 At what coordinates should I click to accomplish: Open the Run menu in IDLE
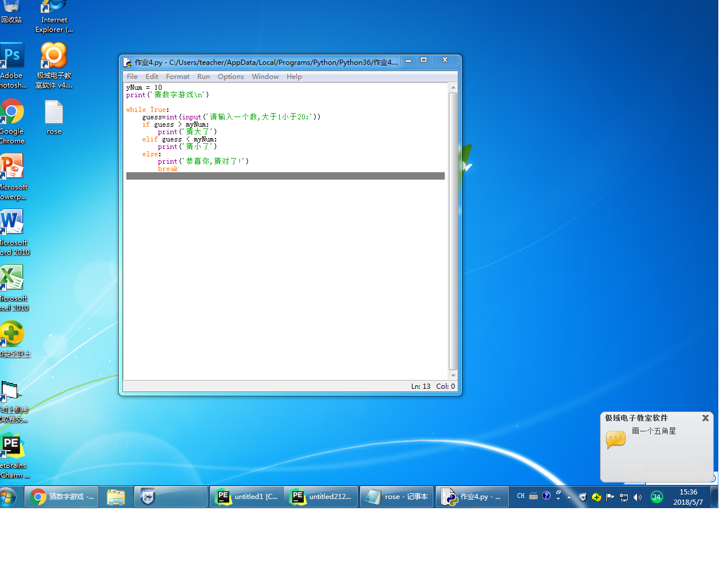(x=203, y=77)
